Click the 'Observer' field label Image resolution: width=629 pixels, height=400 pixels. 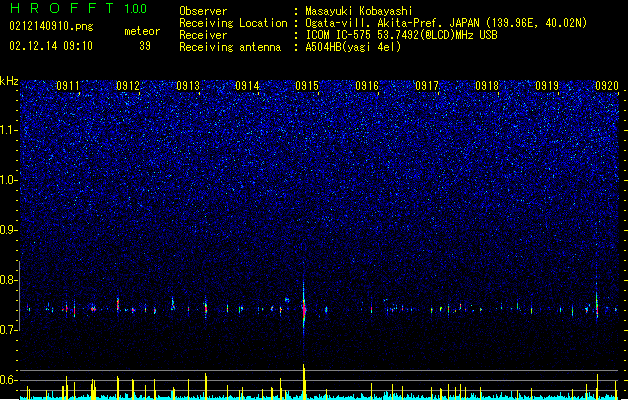203,11
